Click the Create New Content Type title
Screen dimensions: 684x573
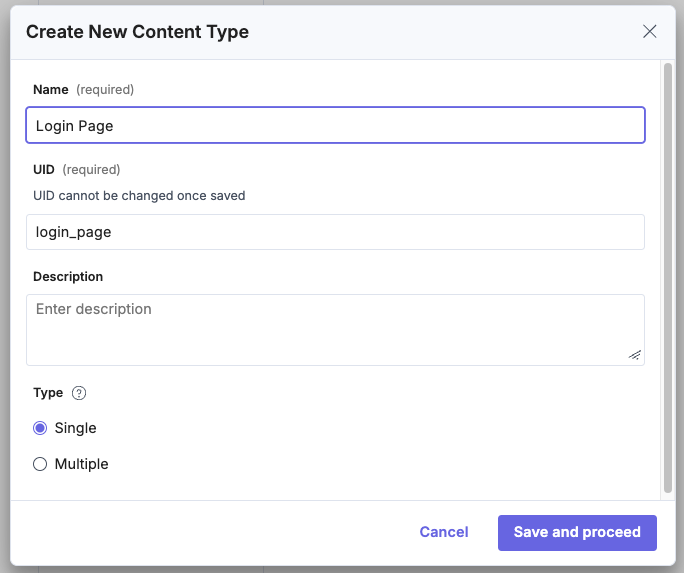137,32
